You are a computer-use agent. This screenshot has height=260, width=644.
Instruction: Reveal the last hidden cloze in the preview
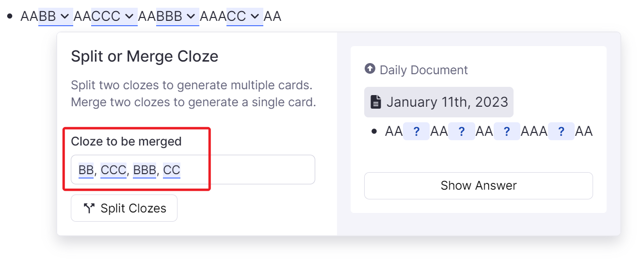pos(561,131)
